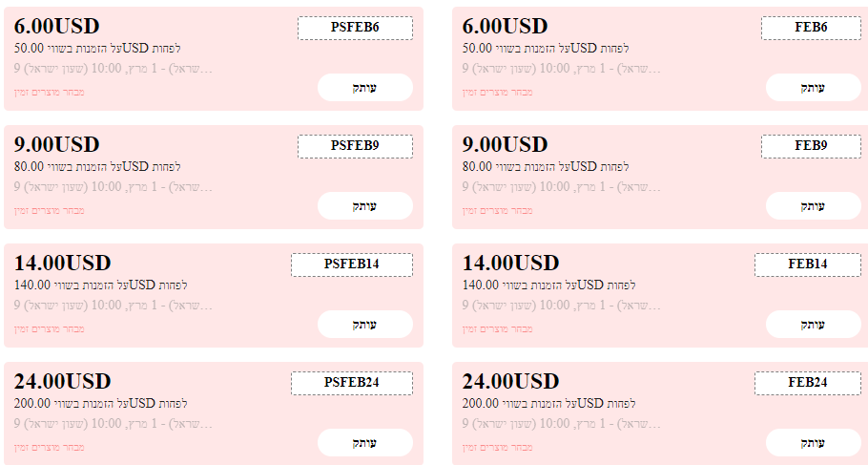
Task: Click the FEB9 coupon code box
Action: 811,146
